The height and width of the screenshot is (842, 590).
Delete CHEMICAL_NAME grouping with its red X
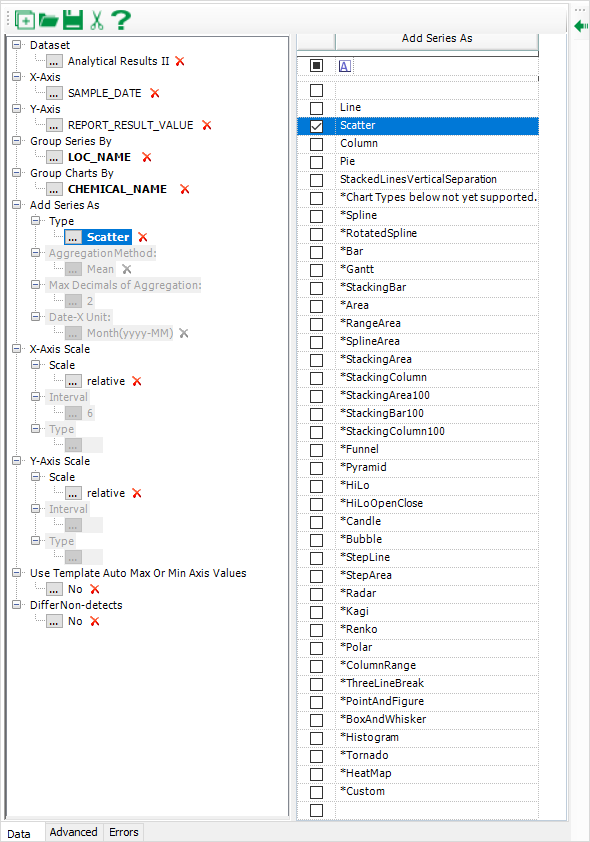pos(185,189)
